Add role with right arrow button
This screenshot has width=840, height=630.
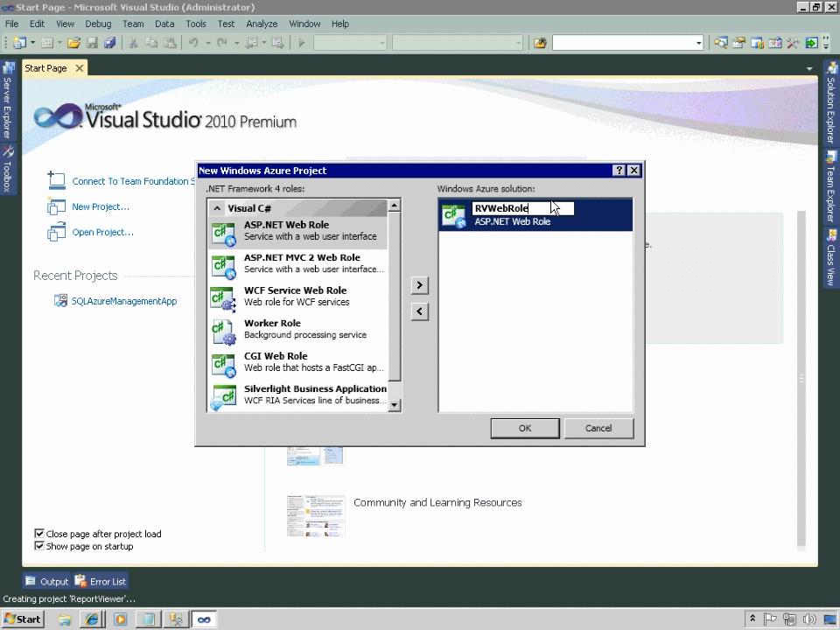(x=419, y=285)
